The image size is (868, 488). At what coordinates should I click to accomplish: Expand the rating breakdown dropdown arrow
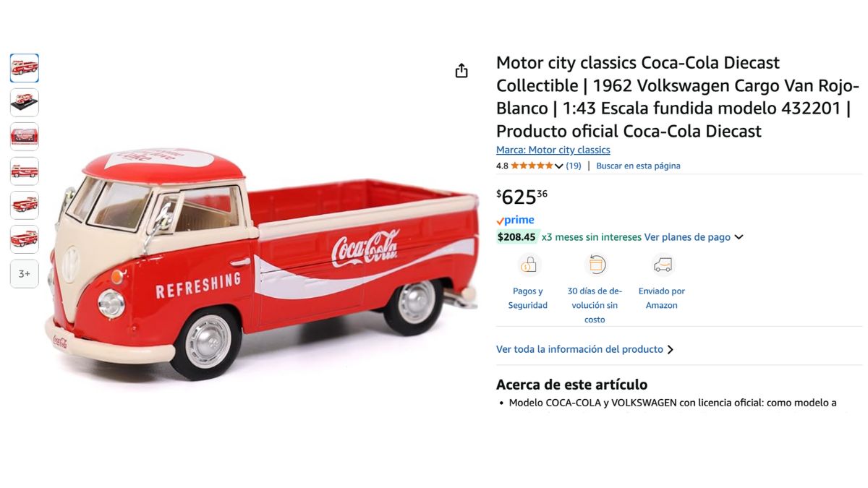click(559, 166)
